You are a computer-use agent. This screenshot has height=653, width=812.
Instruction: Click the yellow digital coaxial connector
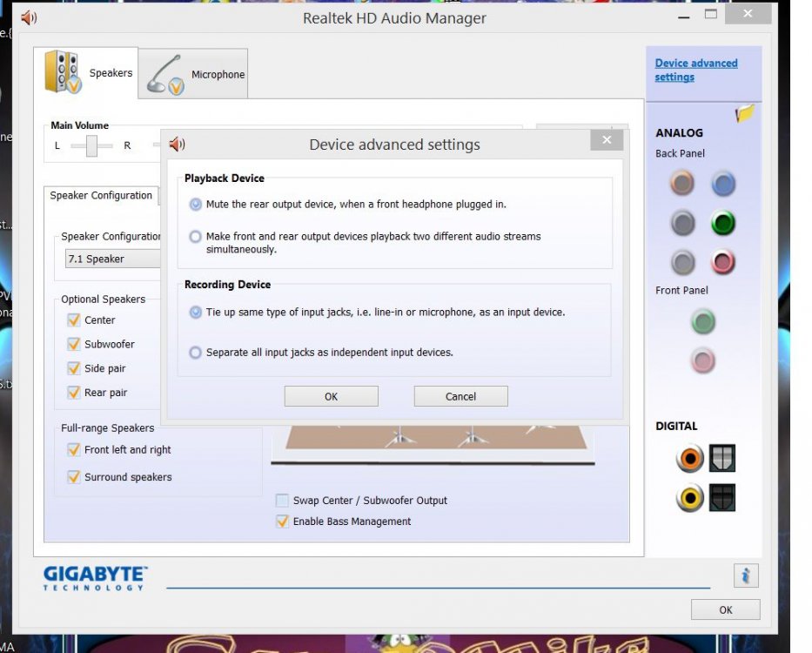coord(690,498)
